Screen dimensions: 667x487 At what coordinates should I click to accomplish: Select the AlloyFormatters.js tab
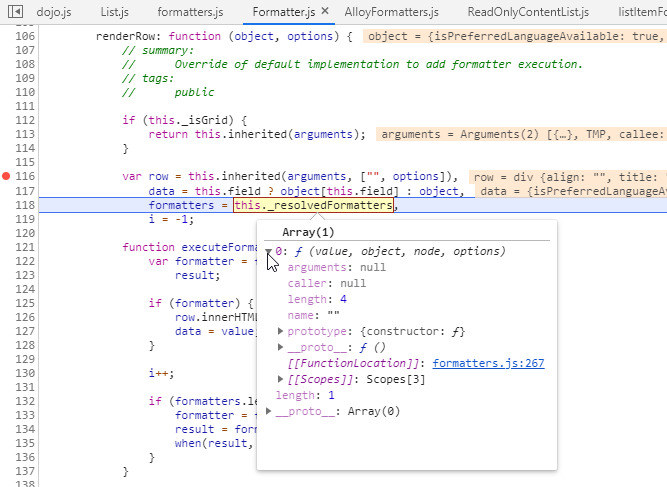[x=391, y=12]
